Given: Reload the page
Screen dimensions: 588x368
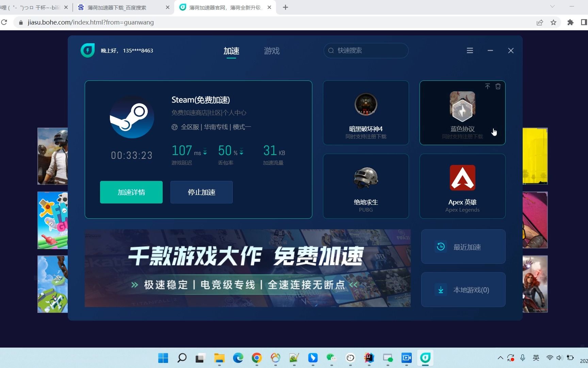Looking at the screenshot, I should coord(4,22).
